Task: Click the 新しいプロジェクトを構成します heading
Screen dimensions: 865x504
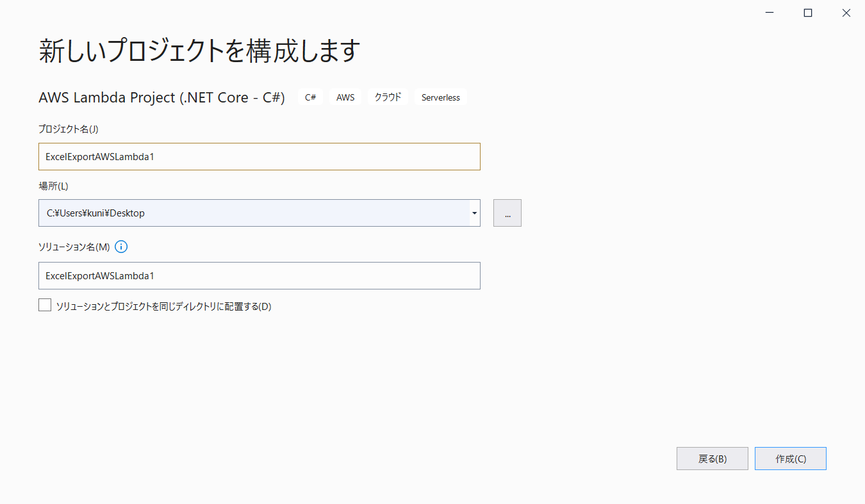Action: (x=199, y=51)
